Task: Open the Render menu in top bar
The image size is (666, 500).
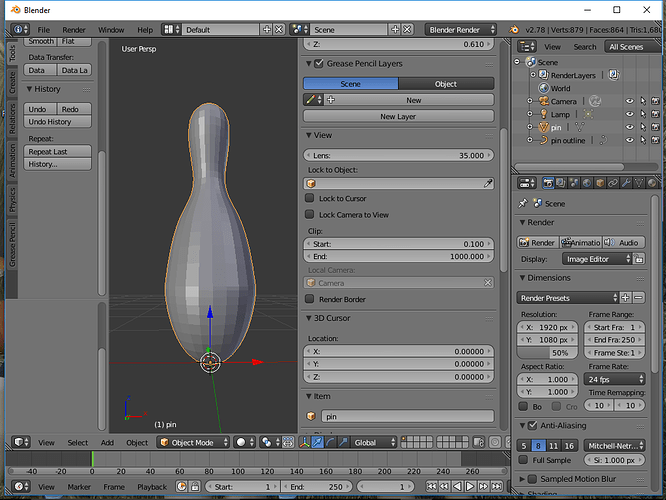Action: [74, 30]
